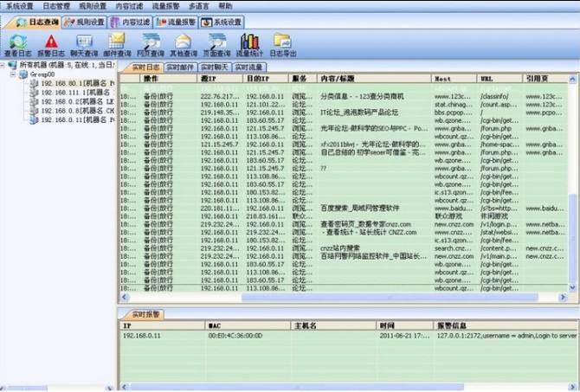The height and width of the screenshot is (392, 580).
Task: Select alarm MAC 00:E0:4C:36:00:0D
Action: coord(235,336)
